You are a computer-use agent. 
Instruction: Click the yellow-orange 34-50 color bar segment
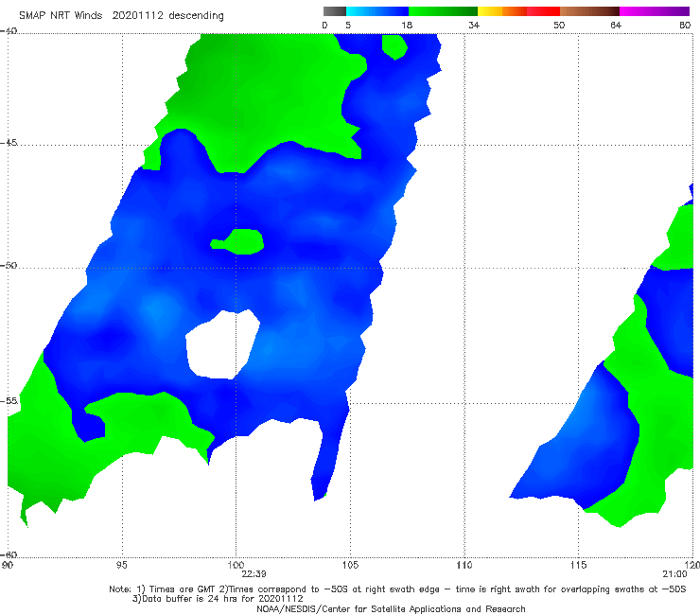tap(518, 11)
